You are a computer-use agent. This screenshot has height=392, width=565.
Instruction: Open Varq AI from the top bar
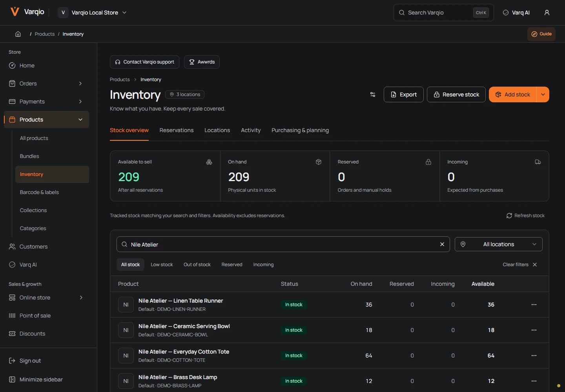click(516, 13)
